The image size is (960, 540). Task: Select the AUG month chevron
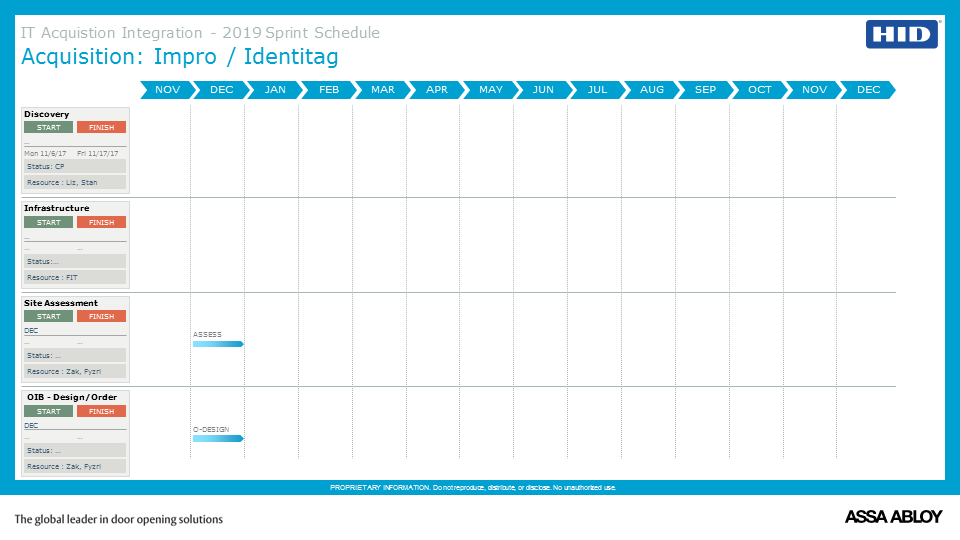(x=651, y=90)
